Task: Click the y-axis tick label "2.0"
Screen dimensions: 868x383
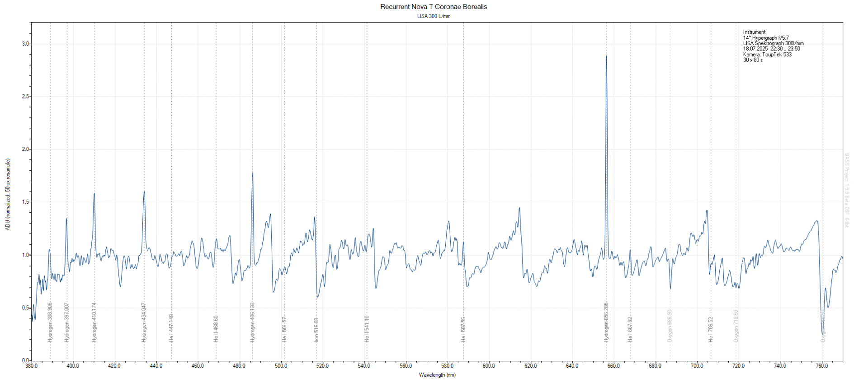Action: 25,149
